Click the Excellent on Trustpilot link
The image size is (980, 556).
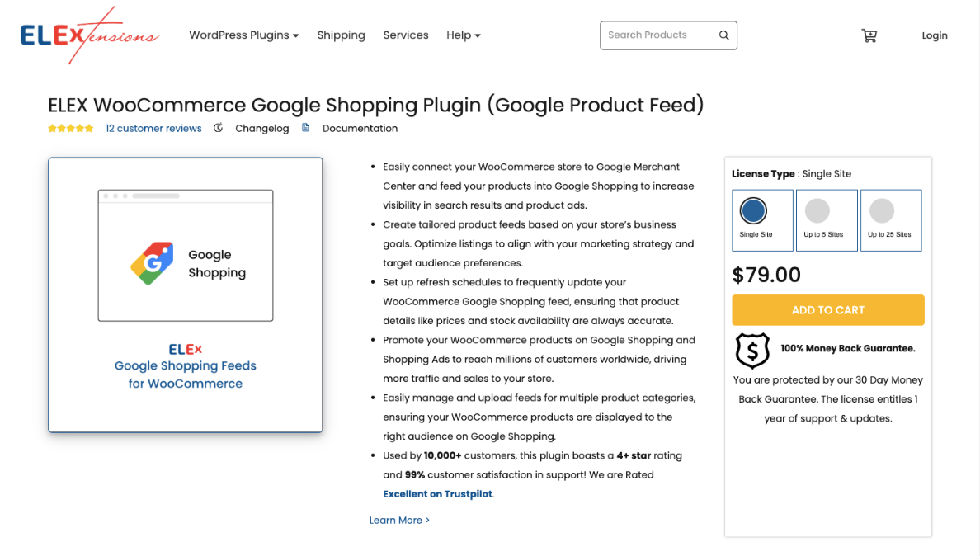tap(436, 493)
